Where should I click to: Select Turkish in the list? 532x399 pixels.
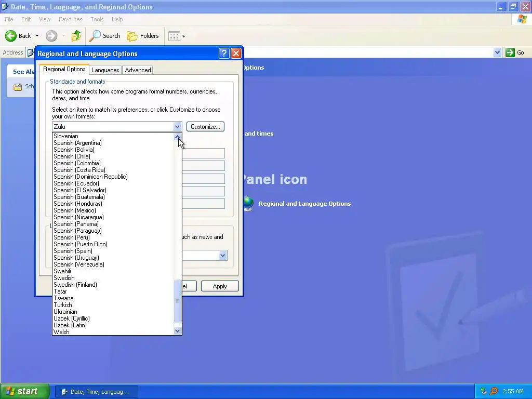click(x=113, y=305)
